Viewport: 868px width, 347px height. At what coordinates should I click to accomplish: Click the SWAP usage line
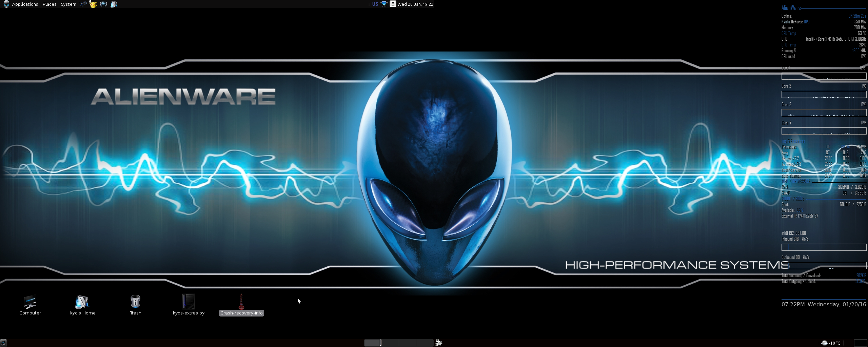click(824, 193)
